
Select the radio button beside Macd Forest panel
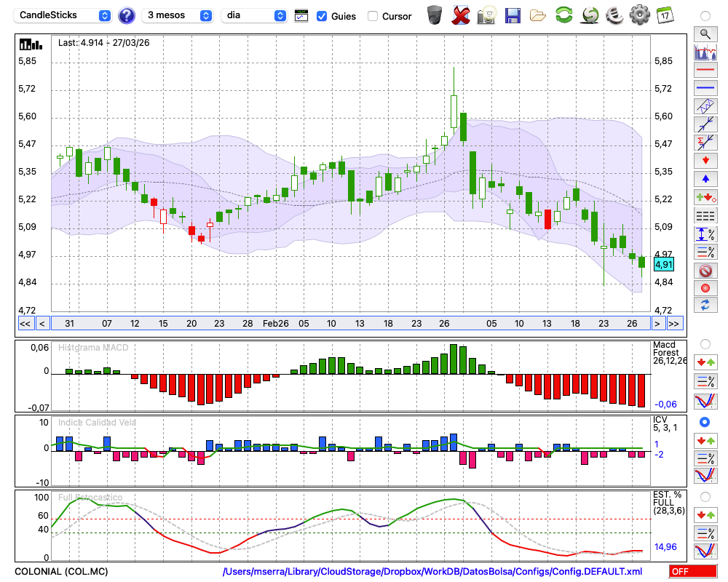coord(705,343)
